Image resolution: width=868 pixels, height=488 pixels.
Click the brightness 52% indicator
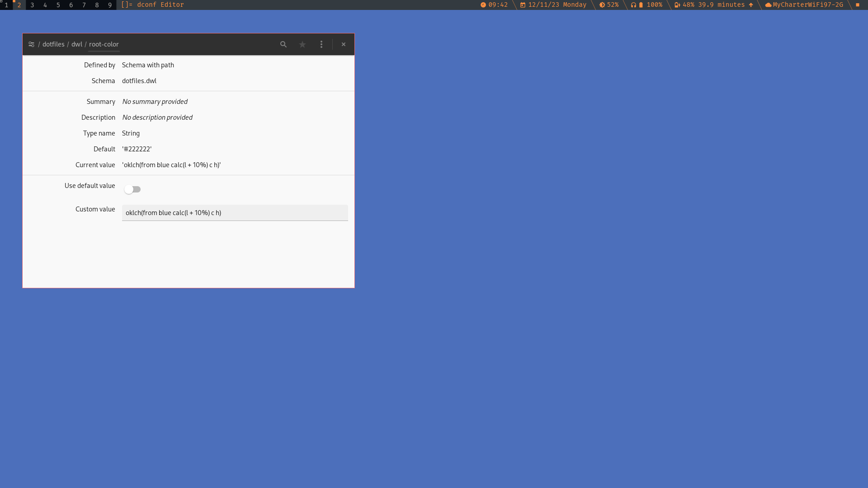click(x=609, y=5)
